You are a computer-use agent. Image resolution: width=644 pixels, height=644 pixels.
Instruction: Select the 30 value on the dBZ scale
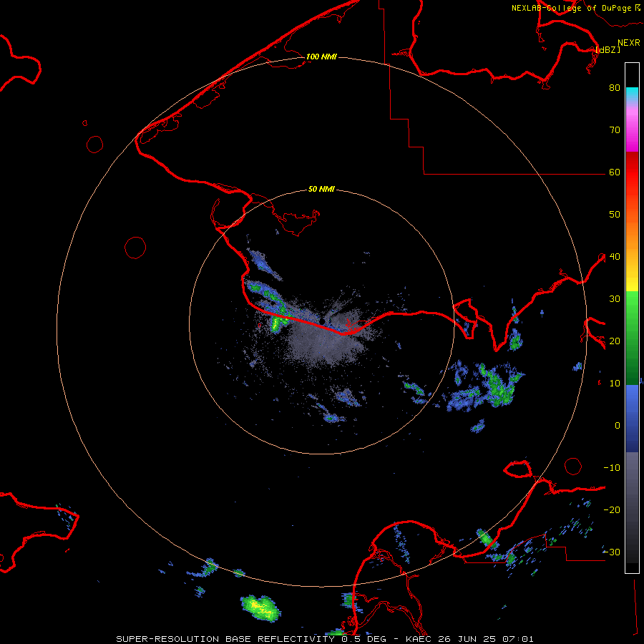pos(615,299)
